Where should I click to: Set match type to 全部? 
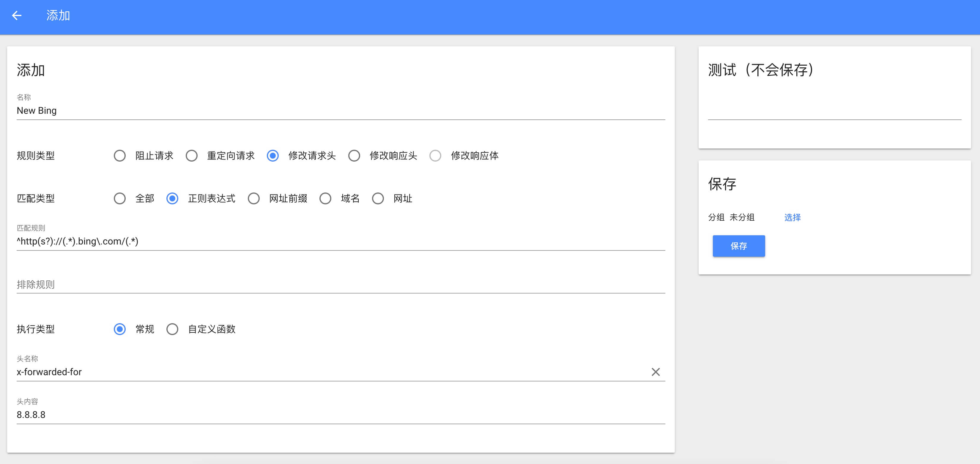coord(120,198)
